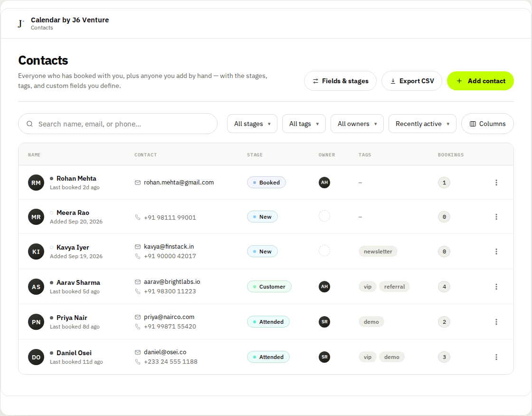Open Aarav Sharma contact name
The image size is (532, 416).
tap(78, 282)
